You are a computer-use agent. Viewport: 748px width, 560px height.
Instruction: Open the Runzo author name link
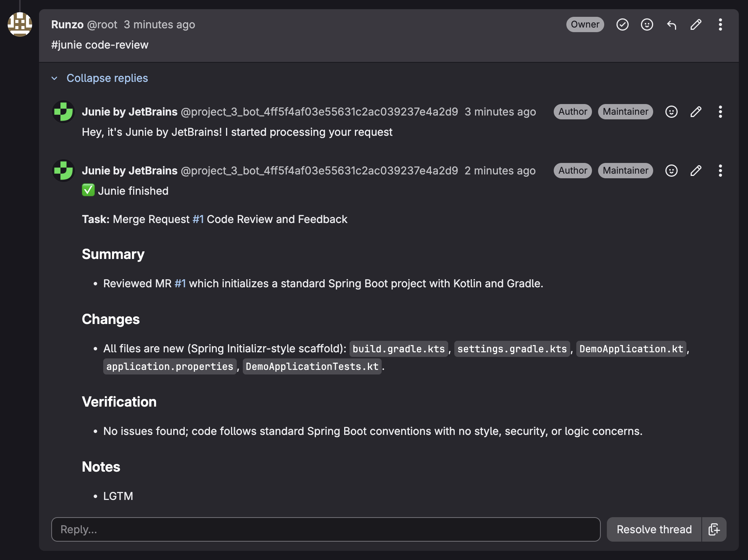(x=67, y=24)
